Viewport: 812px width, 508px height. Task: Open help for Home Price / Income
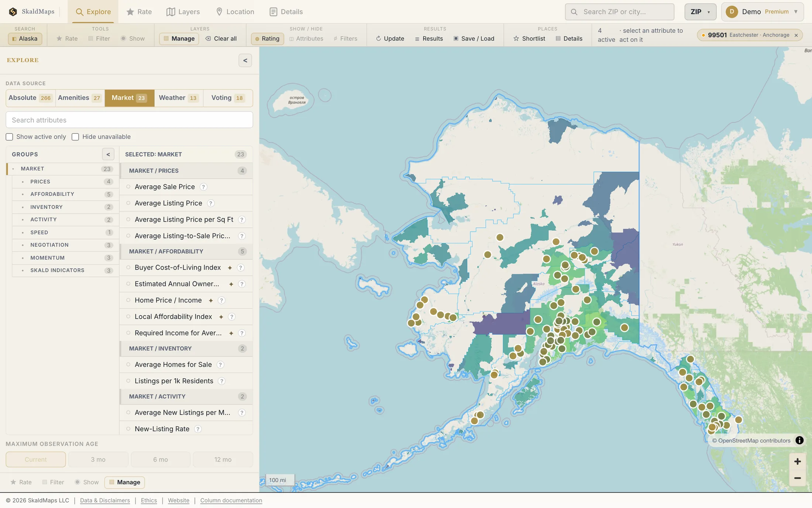[221, 300]
